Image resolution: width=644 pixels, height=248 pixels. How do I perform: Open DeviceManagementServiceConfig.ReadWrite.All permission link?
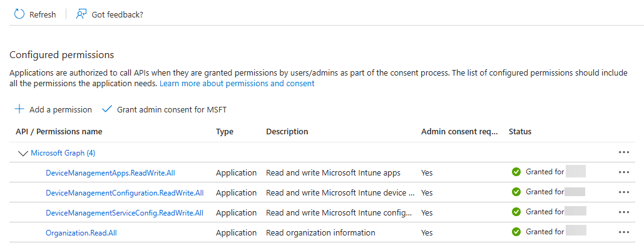click(125, 213)
